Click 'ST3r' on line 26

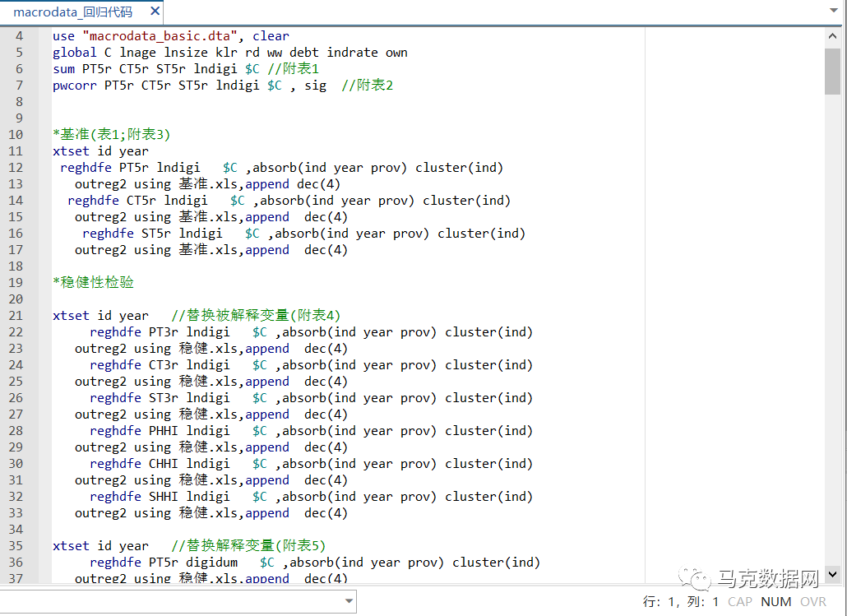(164, 398)
